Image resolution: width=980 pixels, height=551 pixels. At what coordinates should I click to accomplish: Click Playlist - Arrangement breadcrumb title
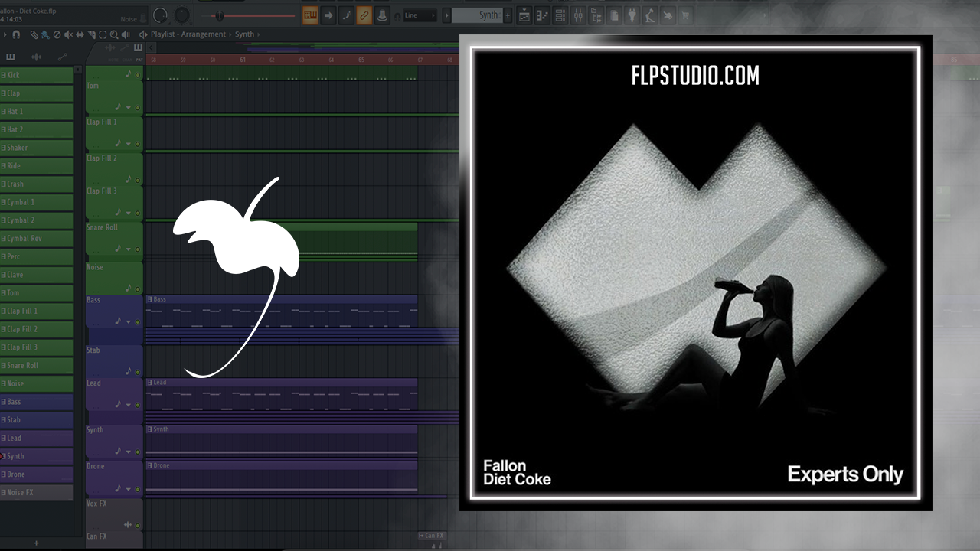[x=188, y=34]
